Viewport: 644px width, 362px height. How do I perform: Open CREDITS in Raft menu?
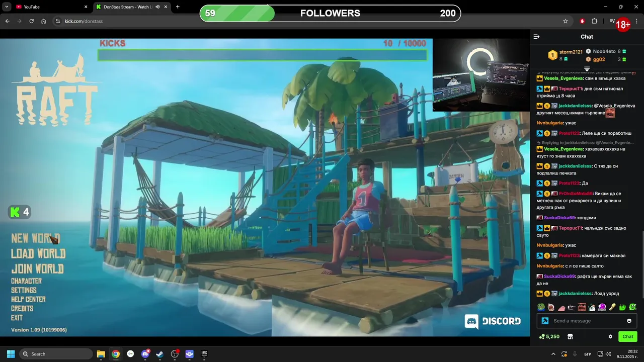22,309
